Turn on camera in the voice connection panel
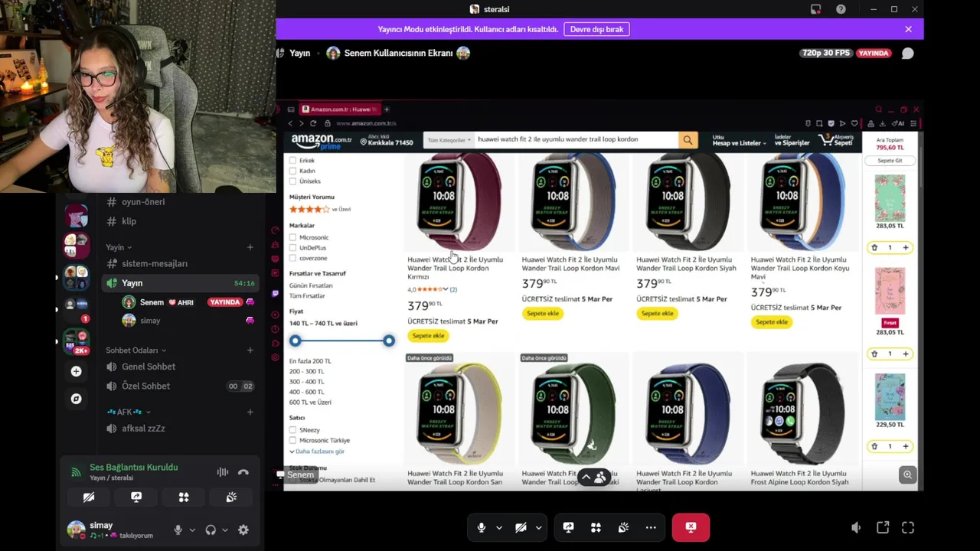 point(89,497)
